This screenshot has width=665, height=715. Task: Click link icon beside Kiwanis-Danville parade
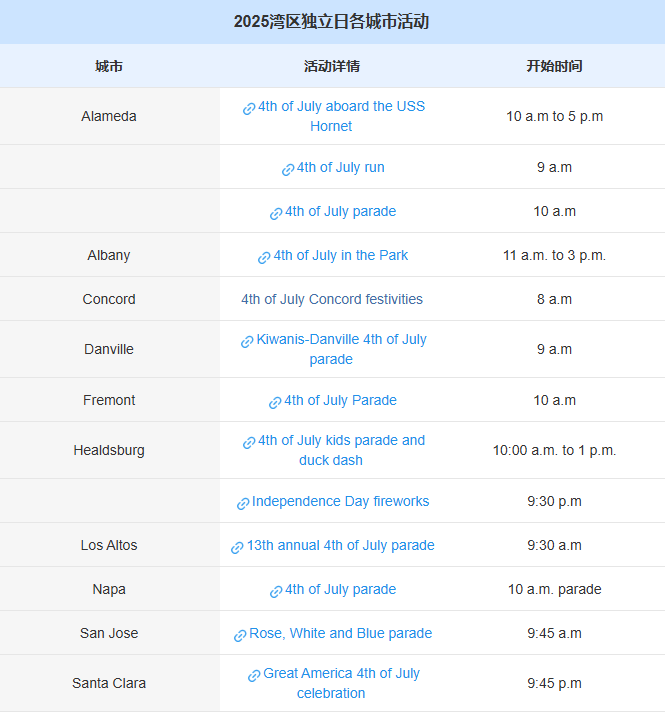coord(247,342)
